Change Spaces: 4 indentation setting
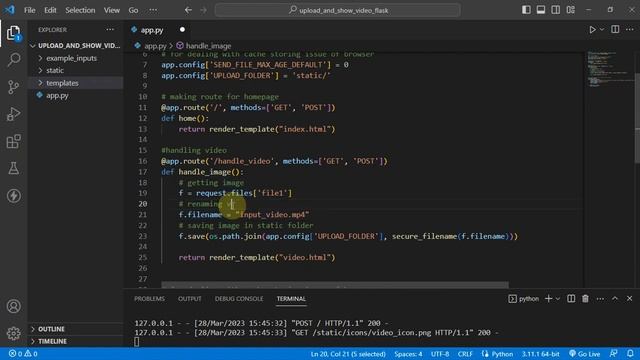Image resolution: width=640 pixels, height=360 pixels. pos(408,353)
